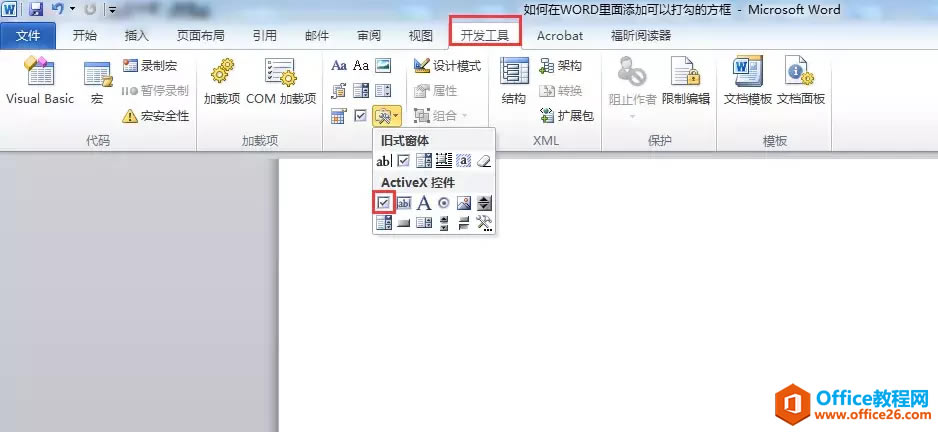
Task: Insert ActiveX Toggle Button control
Action: tap(464, 223)
